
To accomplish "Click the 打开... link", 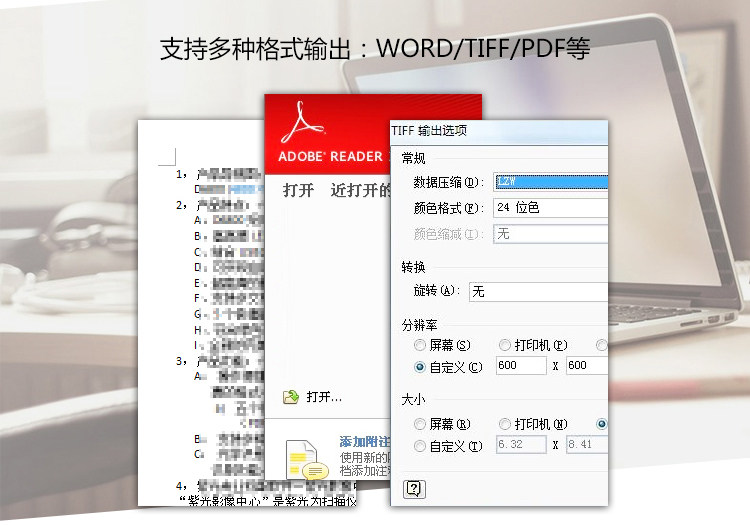I will pos(324,397).
